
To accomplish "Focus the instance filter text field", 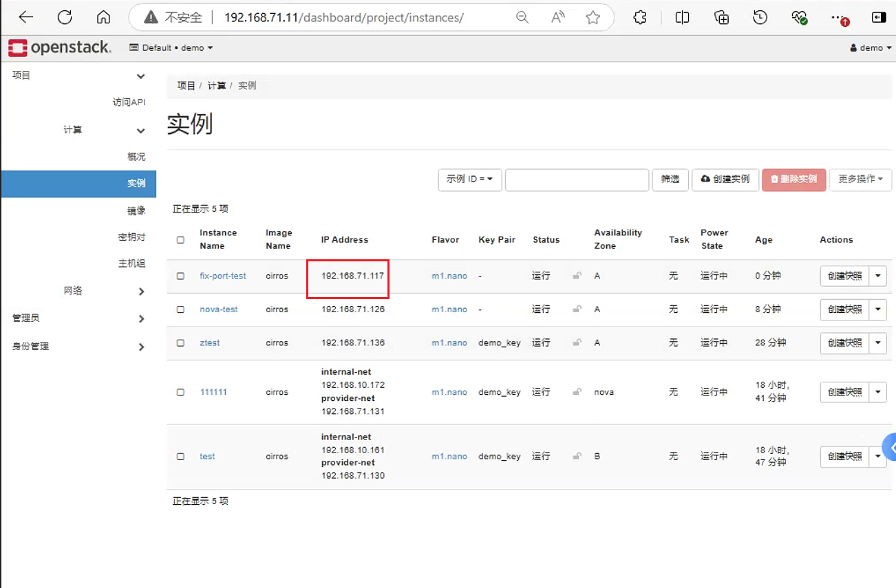I will click(x=577, y=179).
